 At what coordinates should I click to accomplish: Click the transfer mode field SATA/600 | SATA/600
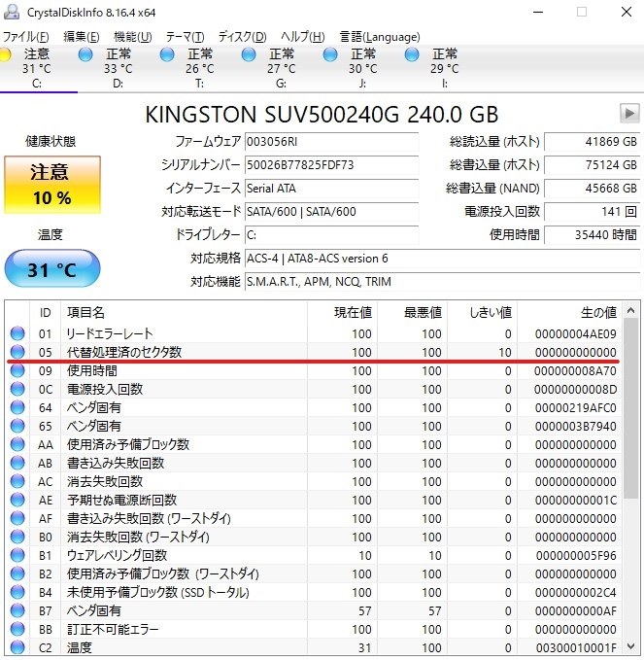pyautogui.click(x=332, y=211)
